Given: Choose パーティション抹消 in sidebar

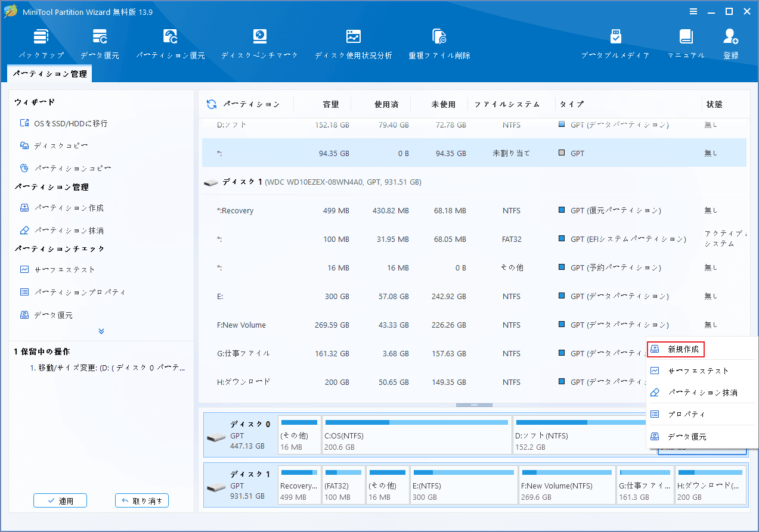Looking at the screenshot, I should [61, 231].
